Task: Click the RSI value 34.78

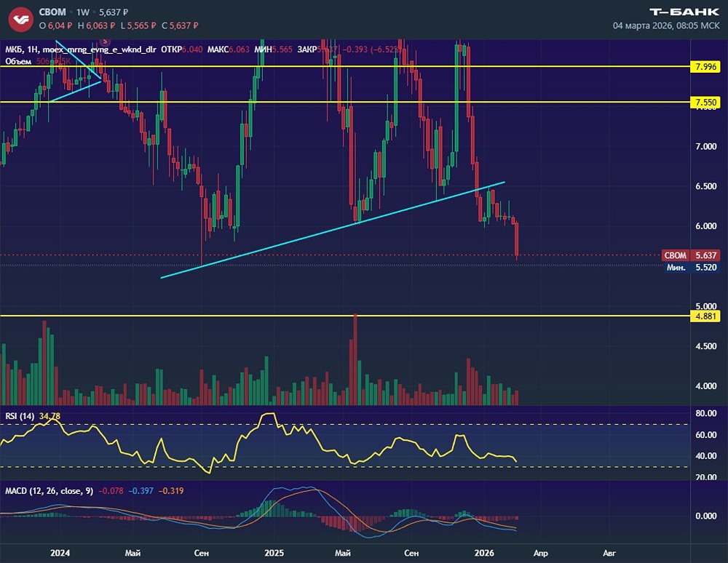Action: click(50, 416)
